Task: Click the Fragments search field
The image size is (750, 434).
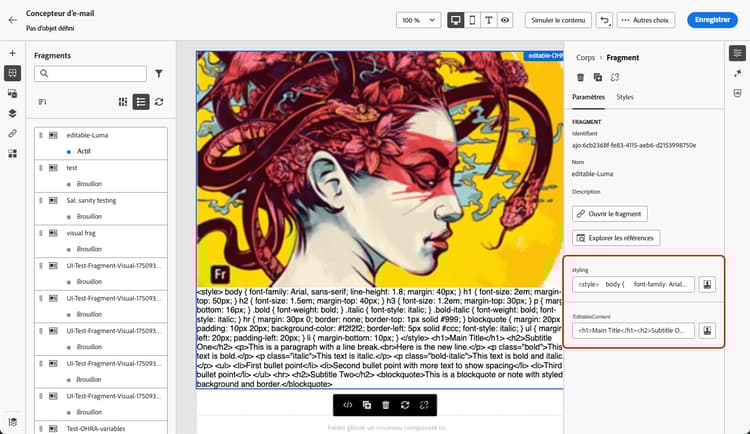Action: click(90, 74)
